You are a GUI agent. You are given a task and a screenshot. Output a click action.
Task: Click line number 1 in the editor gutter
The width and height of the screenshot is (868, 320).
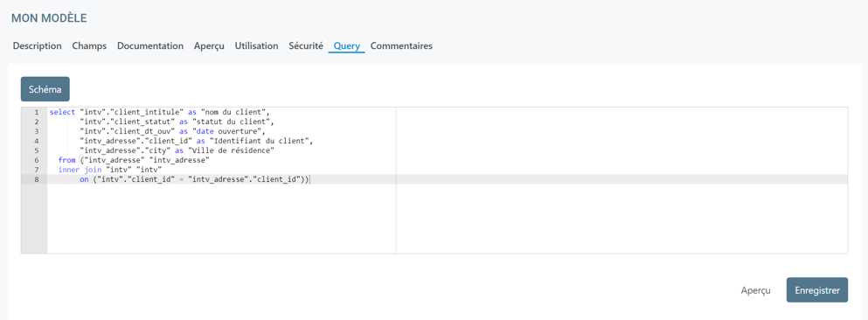(x=37, y=112)
